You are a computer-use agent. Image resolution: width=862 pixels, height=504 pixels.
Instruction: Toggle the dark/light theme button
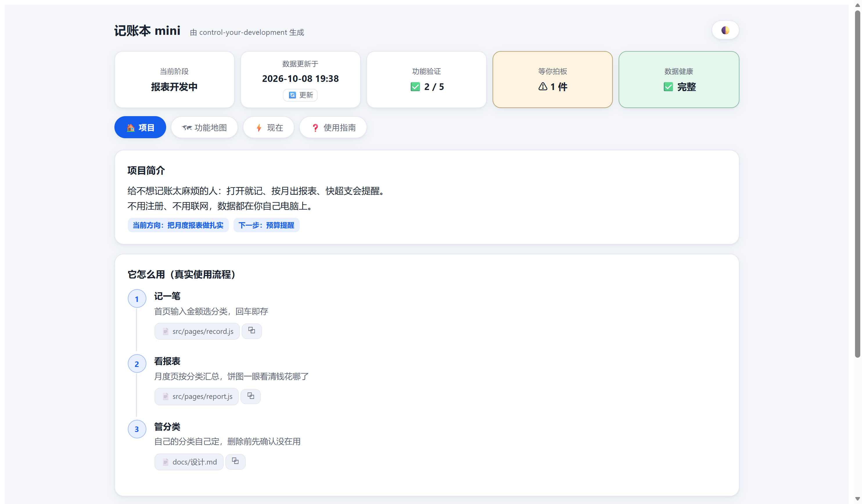[725, 30]
